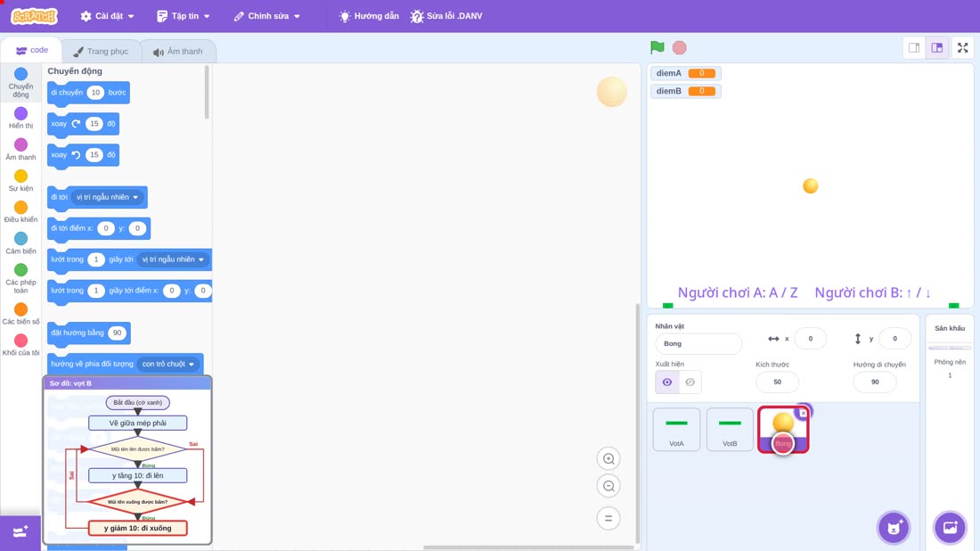
Task: Select the Âm thanh block category
Action: [x=20, y=150]
